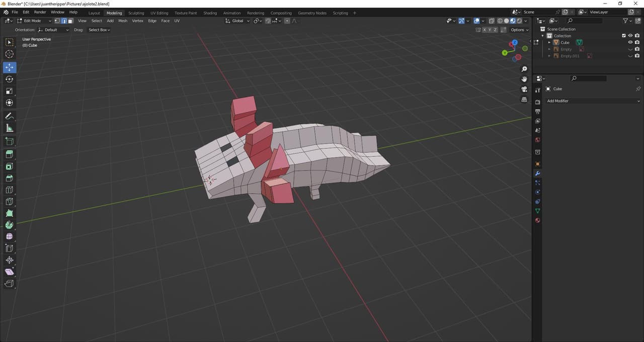This screenshot has height=342, width=644.
Task: Select the Bevel tool
Action: click(x=10, y=178)
